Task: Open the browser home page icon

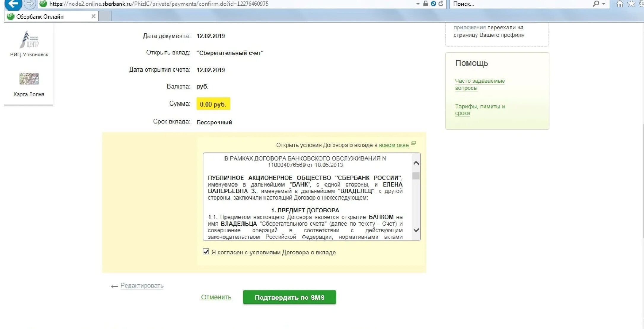Action: tap(620, 4)
